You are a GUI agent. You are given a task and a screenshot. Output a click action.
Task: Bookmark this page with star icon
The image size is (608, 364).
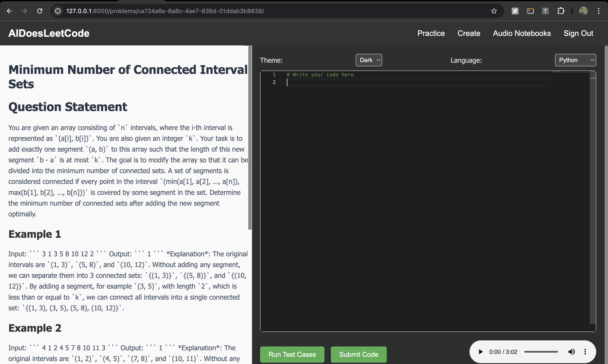tap(494, 11)
